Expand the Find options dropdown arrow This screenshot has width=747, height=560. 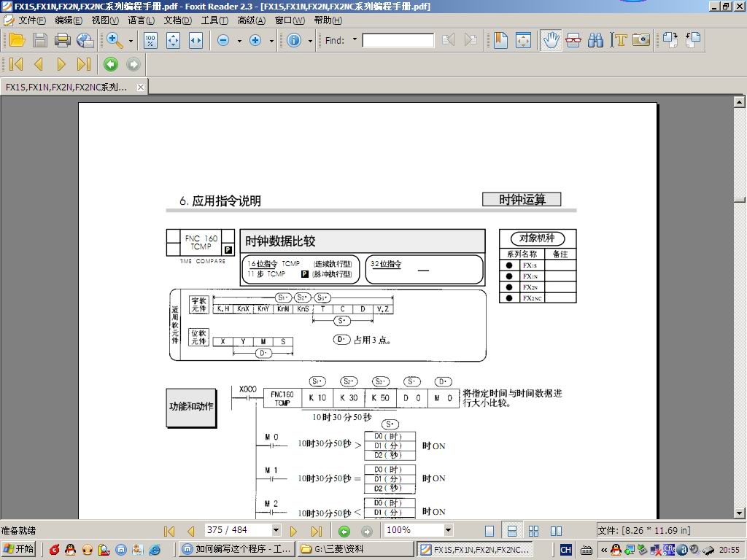pyautogui.click(x=355, y=40)
